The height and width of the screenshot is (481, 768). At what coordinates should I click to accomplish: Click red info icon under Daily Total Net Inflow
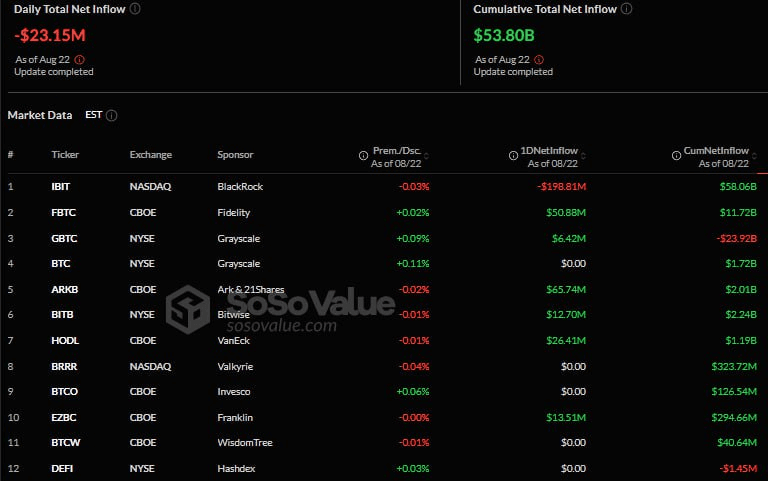point(79,60)
